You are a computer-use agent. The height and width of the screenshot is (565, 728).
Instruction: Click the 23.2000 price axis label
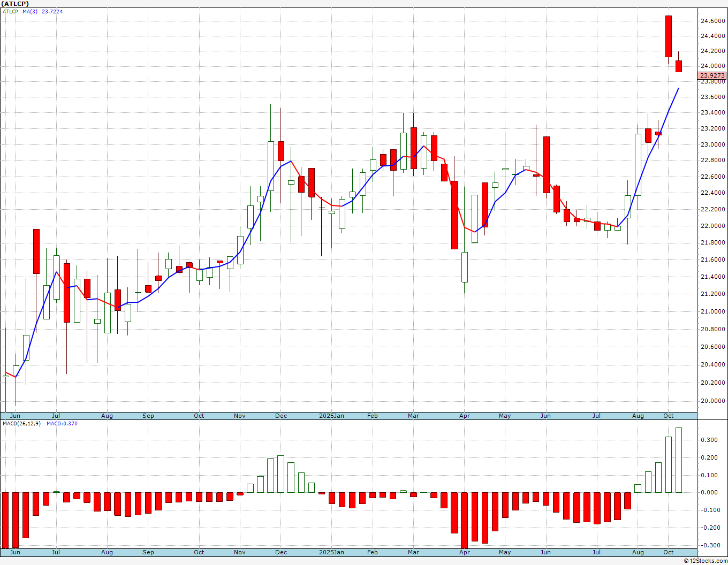pyautogui.click(x=712, y=128)
